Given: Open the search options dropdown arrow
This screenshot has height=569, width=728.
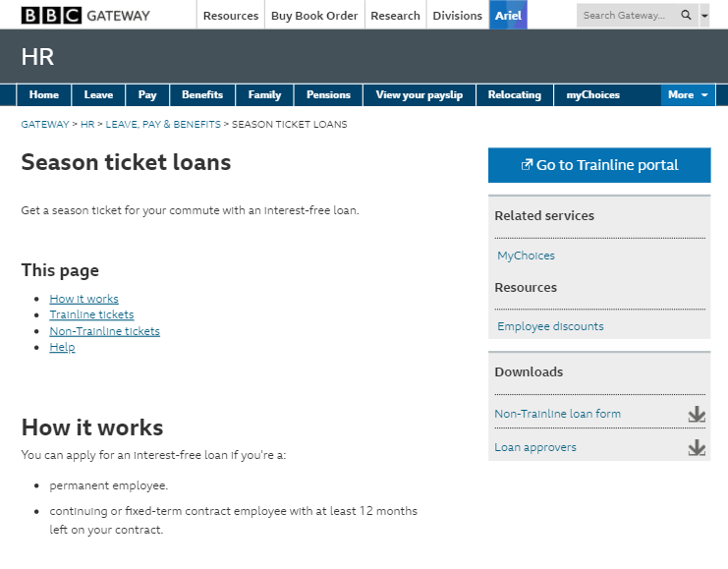Looking at the screenshot, I should [704, 16].
